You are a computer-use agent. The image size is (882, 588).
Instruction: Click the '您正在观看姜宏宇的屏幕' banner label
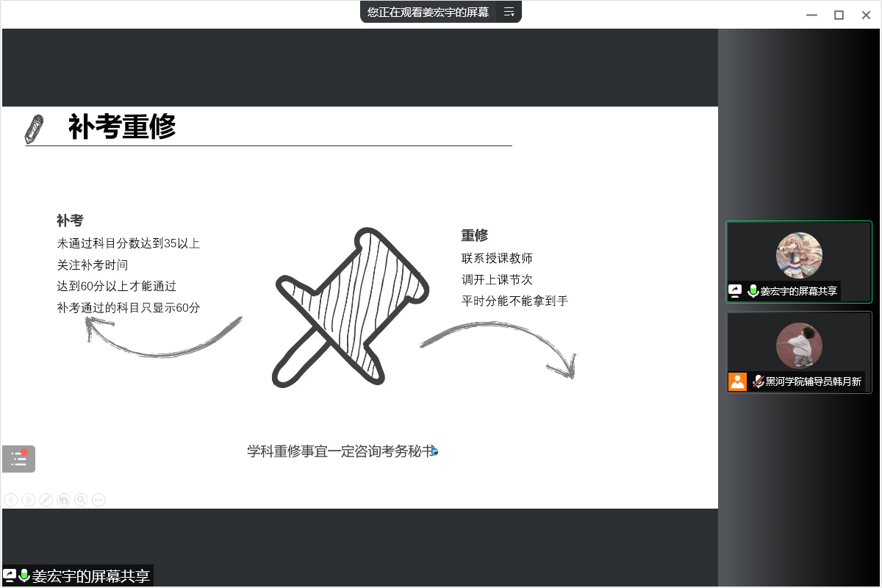[428, 12]
